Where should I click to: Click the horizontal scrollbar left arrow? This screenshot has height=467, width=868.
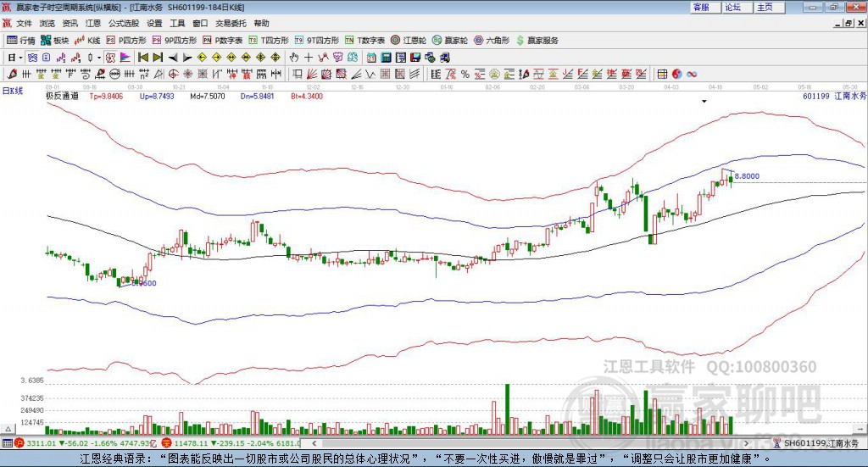point(314,443)
